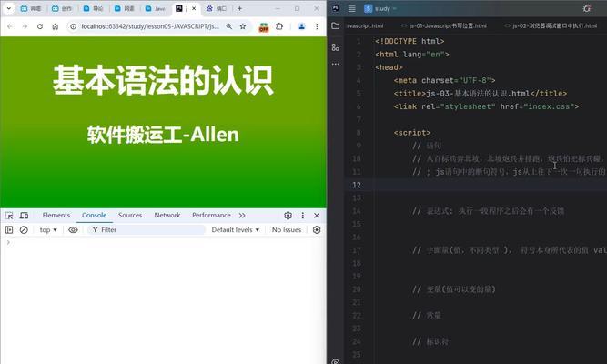Click the IDE top-right debug icon
This screenshot has width=607, height=364.
pyautogui.click(x=587, y=8)
